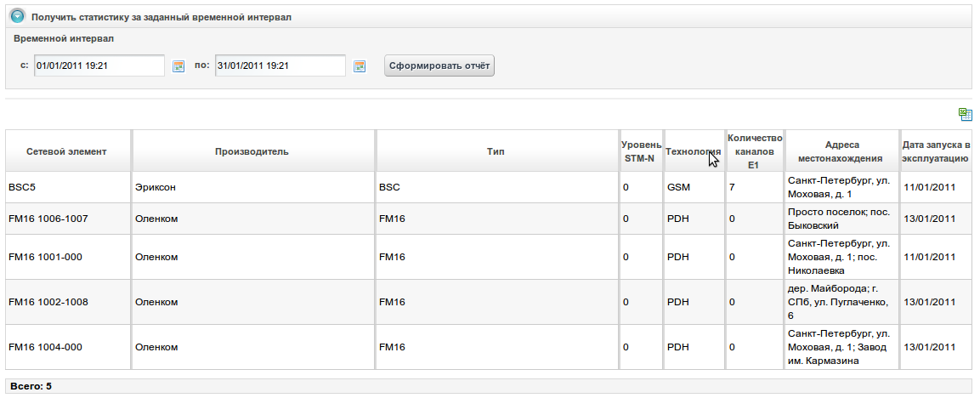Sort by Тип column header
Viewport: 980px width, 398px height.
(496, 151)
